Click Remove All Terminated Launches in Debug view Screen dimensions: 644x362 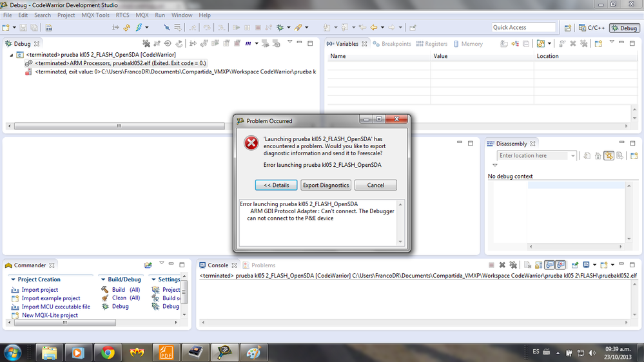[146, 44]
